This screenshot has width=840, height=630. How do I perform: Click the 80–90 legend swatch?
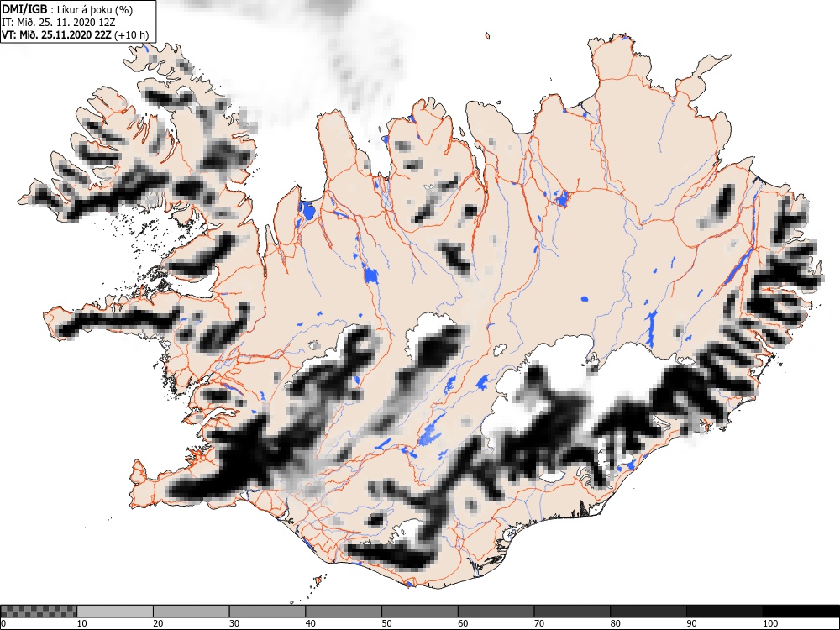[x=648, y=612]
